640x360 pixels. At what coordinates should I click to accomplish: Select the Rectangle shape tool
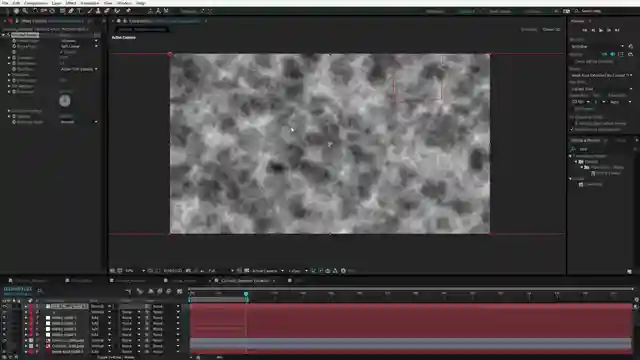click(x=62, y=11)
